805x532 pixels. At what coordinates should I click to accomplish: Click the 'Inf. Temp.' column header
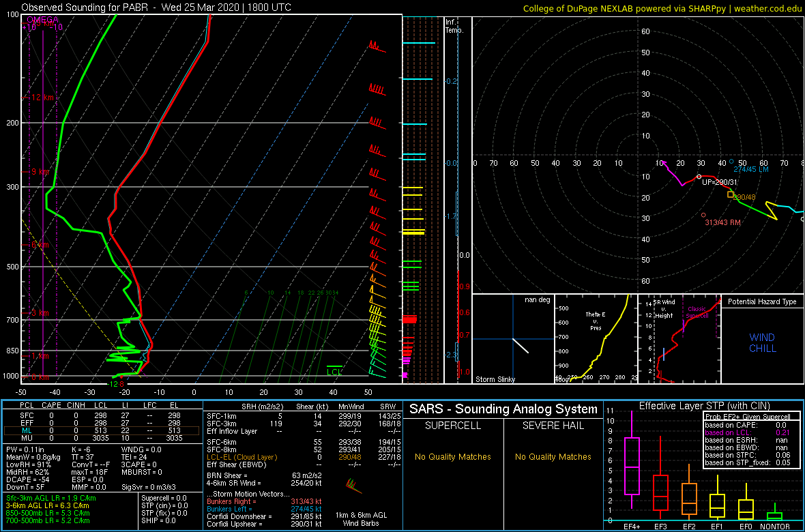[x=455, y=26]
